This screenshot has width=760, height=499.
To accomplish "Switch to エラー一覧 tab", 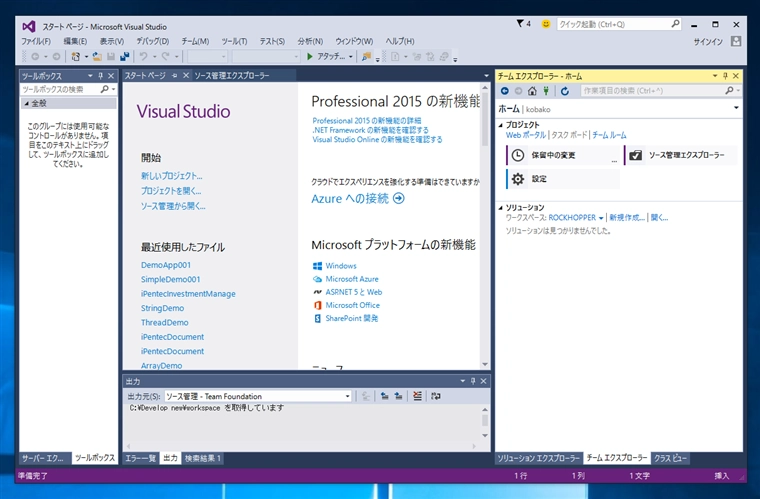I will click(141, 458).
